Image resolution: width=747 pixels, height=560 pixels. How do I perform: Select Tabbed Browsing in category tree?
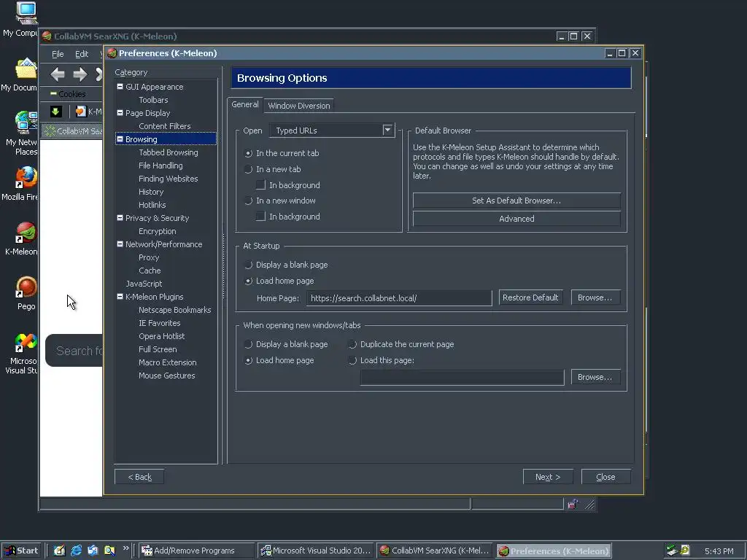tap(169, 152)
